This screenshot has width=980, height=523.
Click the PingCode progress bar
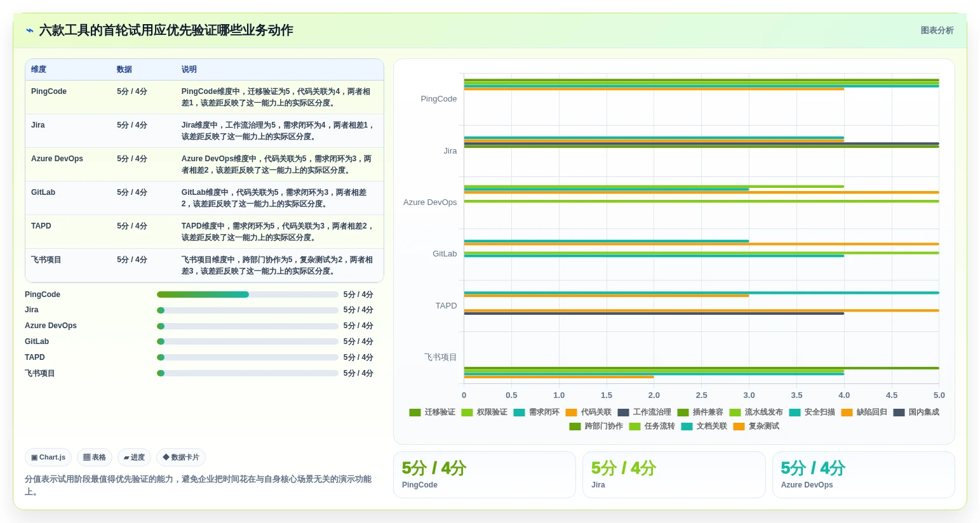pos(247,295)
